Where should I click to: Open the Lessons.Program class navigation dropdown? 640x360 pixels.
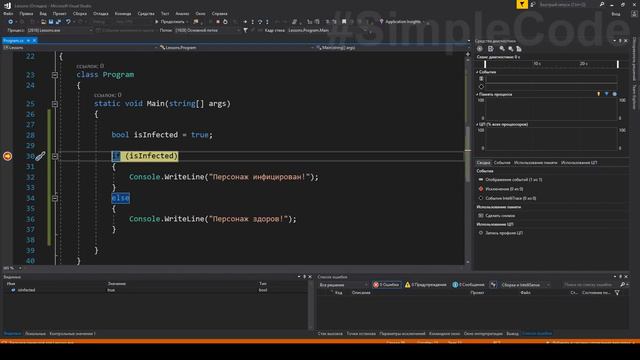237,48
